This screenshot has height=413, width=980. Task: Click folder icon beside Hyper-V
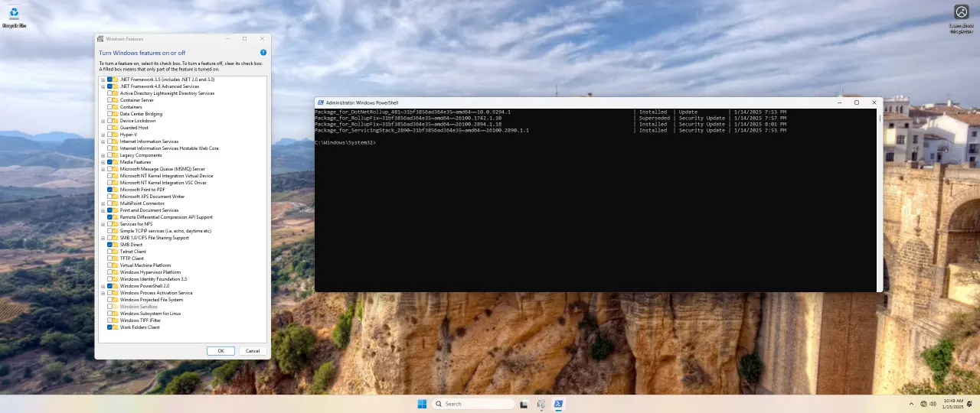coord(116,135)
